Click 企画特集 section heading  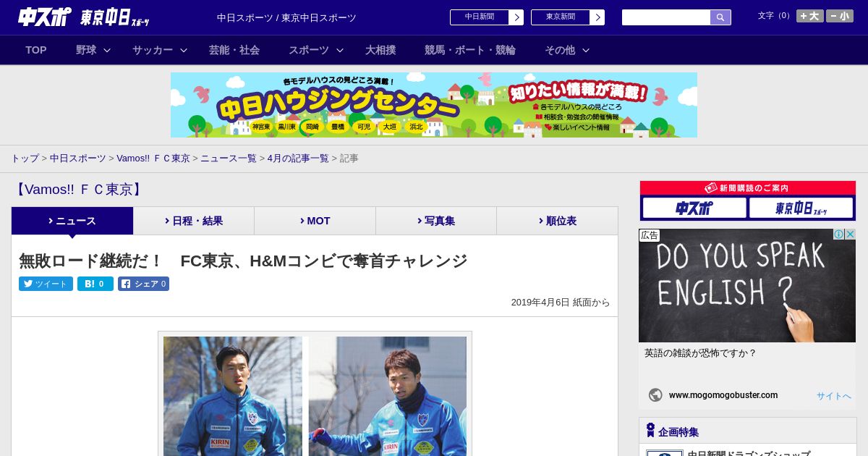click(x=678, y=432)
